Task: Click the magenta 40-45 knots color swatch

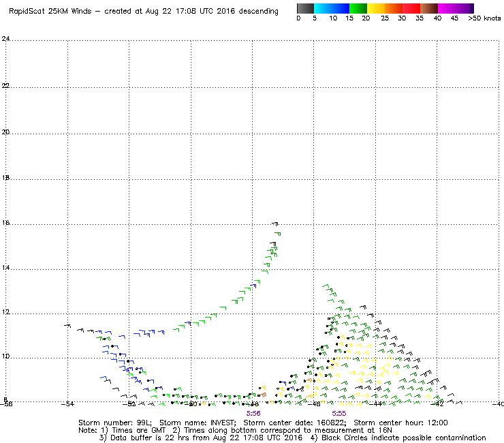Action: point(447,8)
